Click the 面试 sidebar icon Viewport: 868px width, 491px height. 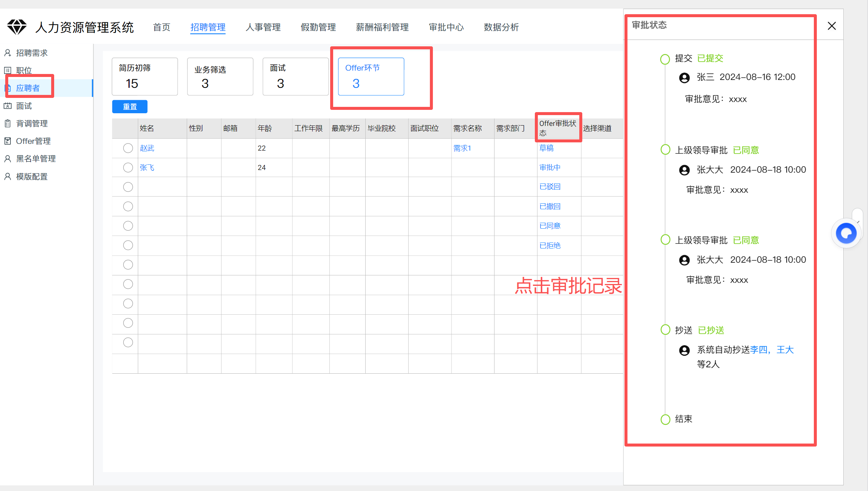coord(7,106)
